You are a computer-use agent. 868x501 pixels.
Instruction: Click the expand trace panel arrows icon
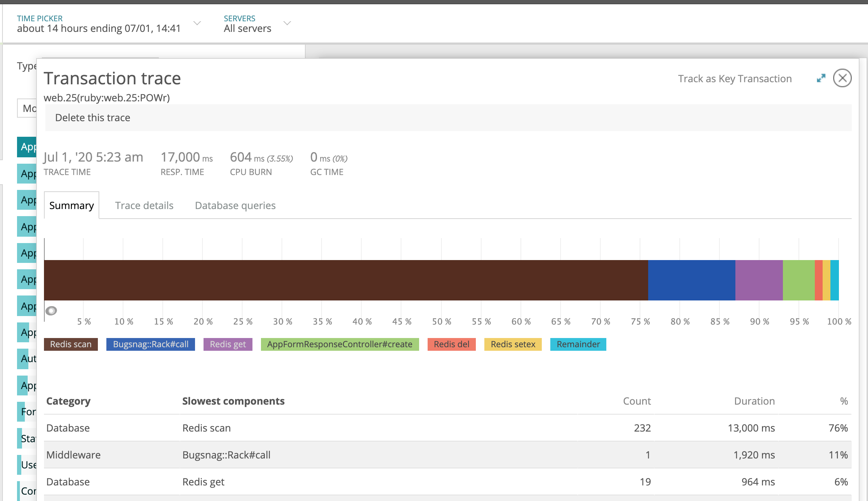click(821, 78)
